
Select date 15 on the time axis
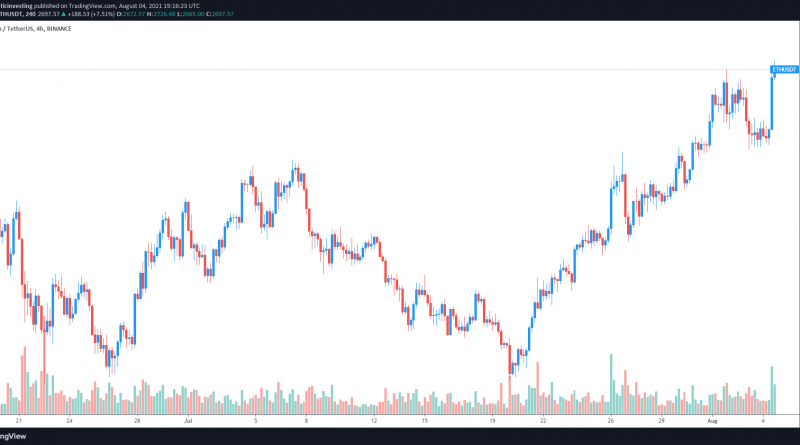[424, 422]
